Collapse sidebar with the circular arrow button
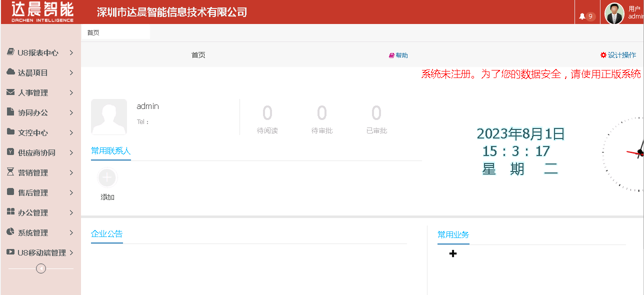The image size is (644, 295). [41, 268]
